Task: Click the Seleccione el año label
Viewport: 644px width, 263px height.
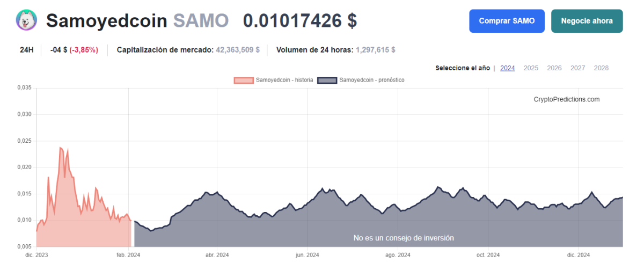Action: pos(463,68)
